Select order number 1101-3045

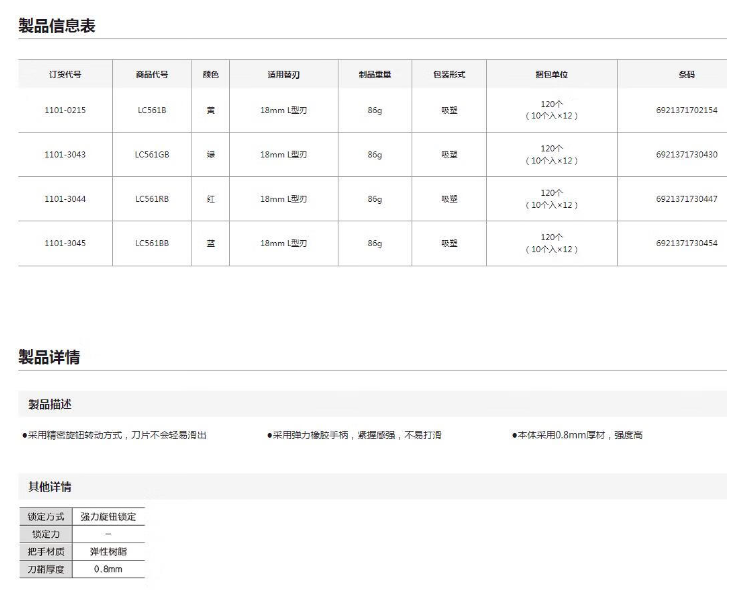65,243
